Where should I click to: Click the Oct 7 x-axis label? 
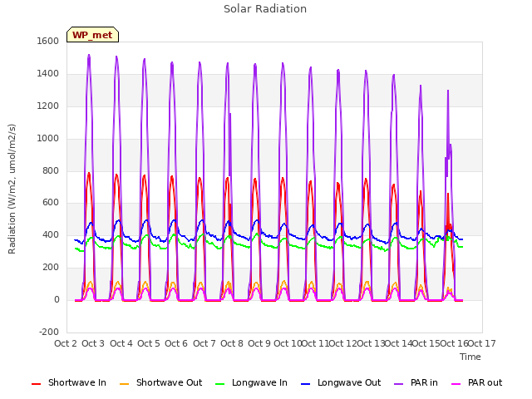(204, 343)
